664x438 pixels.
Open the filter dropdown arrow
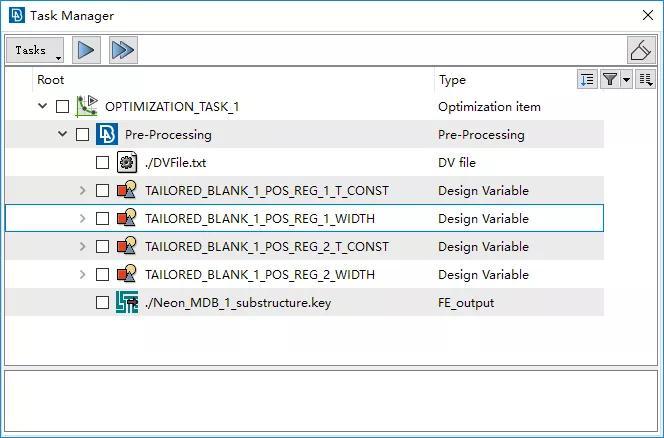click(626, 79)
